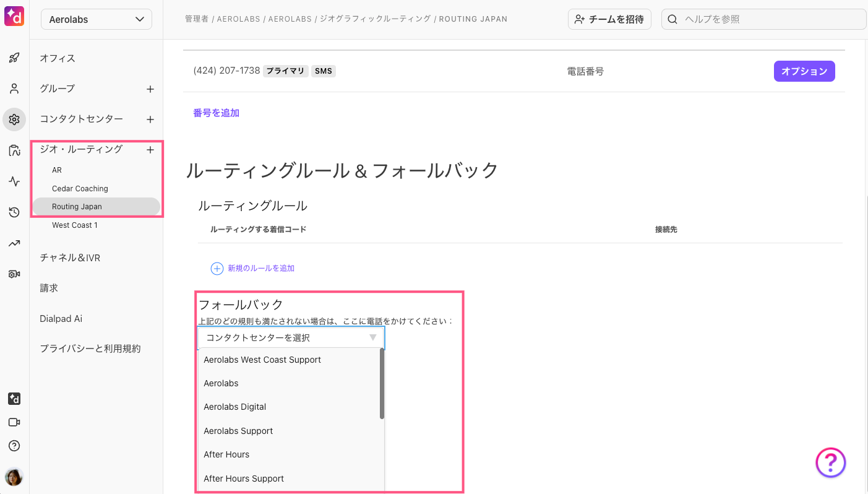The width and height of the screenshot is (868, 494).
Task: Click the plus circle beside 新規のルールを追加
Action: [x=217, y=269]
